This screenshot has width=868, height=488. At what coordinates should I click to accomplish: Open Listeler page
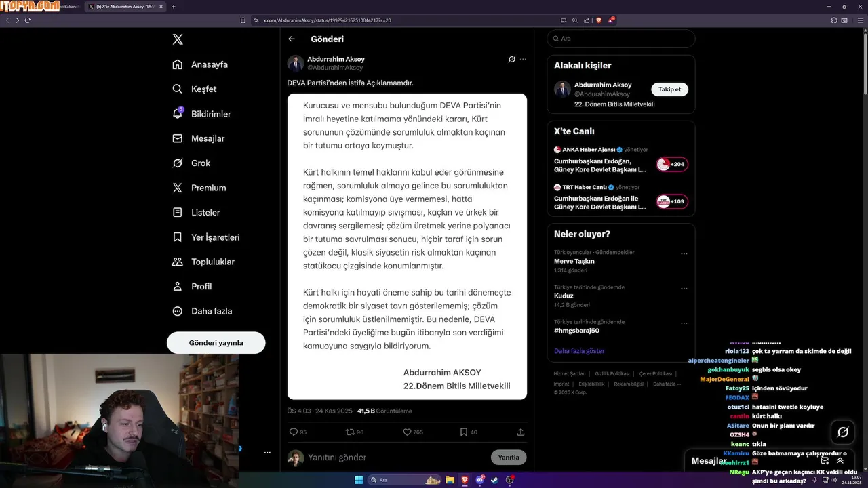[x=196, y=213]
